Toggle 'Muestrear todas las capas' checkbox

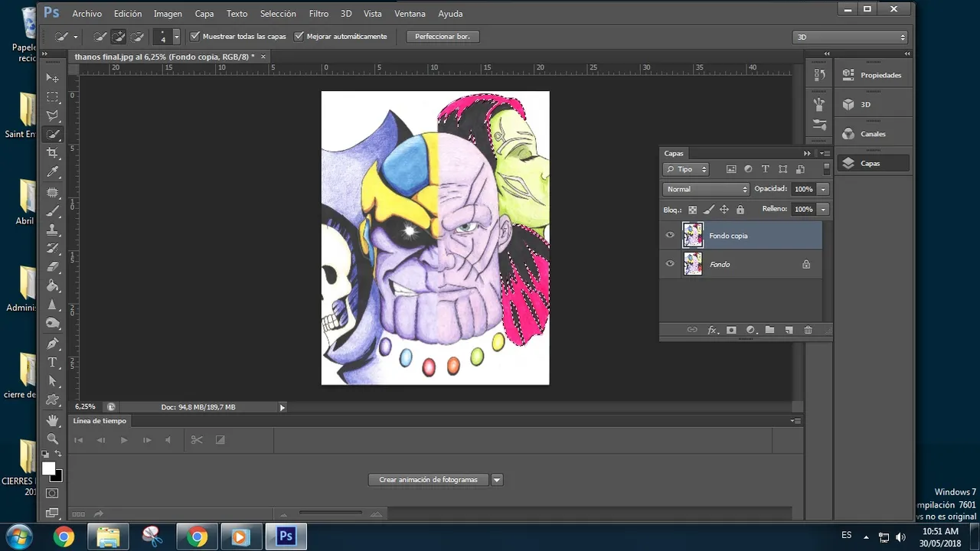[x=194, y=36]
